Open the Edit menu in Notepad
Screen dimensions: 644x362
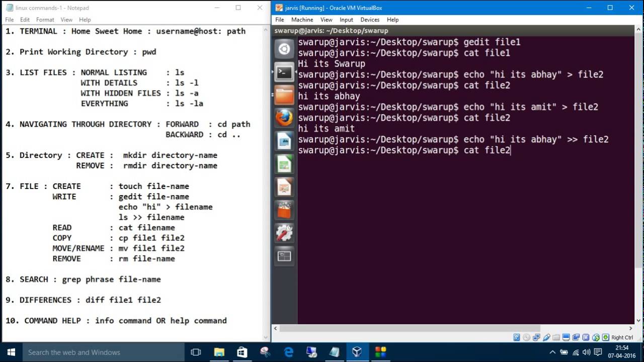coord(25,20)
